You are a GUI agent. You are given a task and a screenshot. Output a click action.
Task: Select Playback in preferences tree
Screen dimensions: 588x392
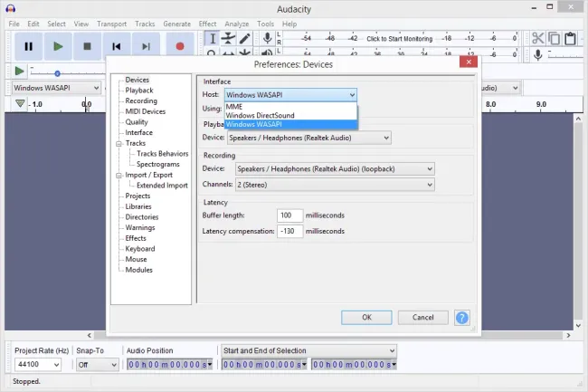pyautogui.click(x=139, y=91)
